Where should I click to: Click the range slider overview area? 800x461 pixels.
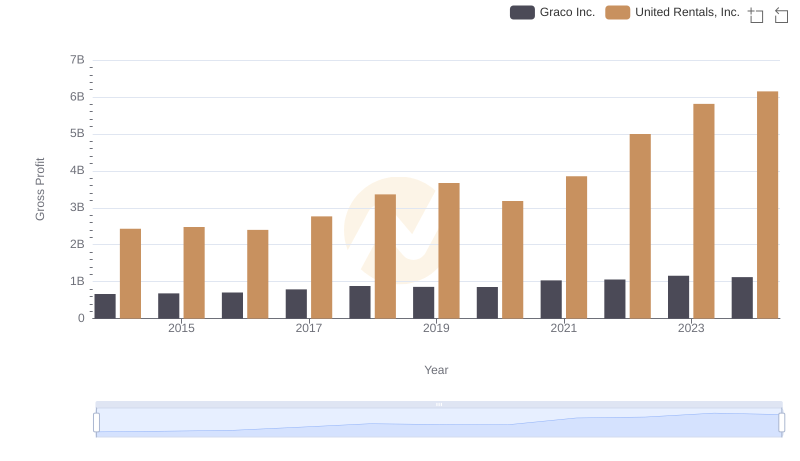point(439,423)
